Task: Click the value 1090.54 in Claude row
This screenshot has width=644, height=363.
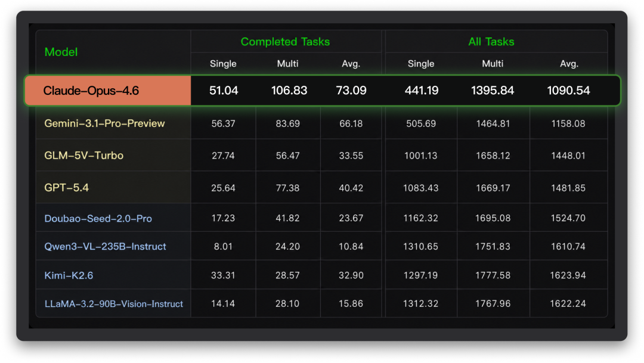Action: point(568,91)
